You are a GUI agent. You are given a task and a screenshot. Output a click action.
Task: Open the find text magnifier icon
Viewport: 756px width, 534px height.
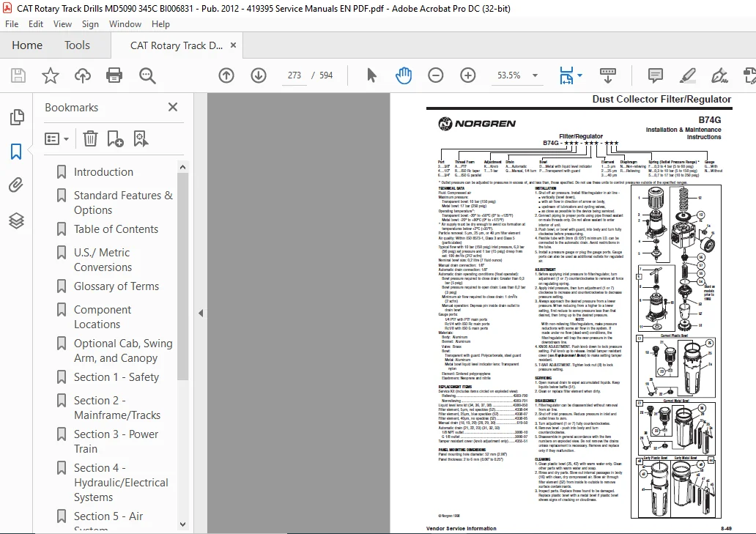[147, 75]
